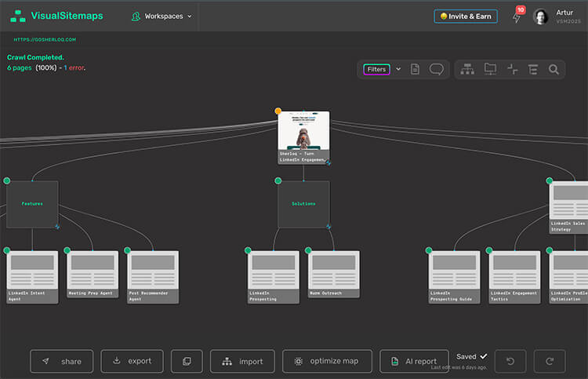
Task: Click the optimize map button
Action: (327, 362)
